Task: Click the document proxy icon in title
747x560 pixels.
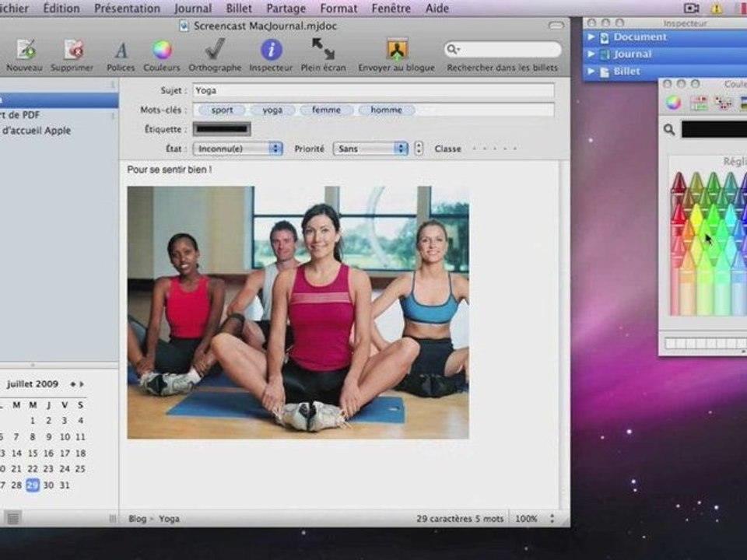Action: pos(184,26)
